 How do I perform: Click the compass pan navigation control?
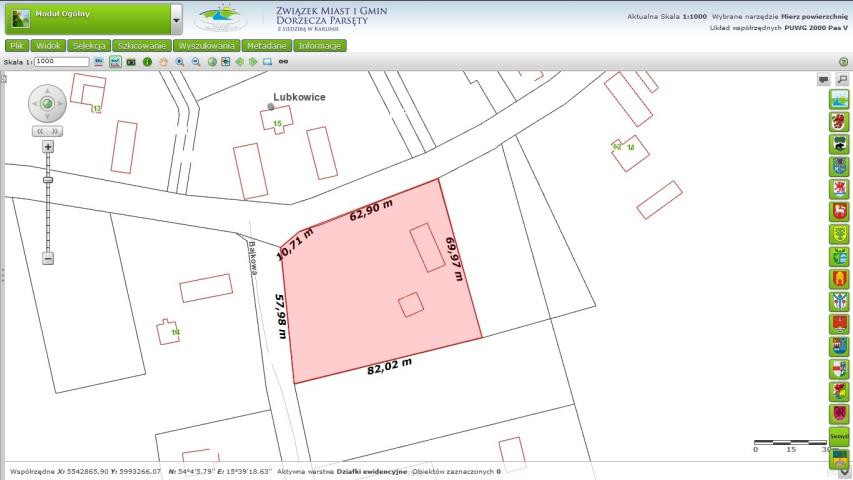pyautogui.click(x=47, y=103)
